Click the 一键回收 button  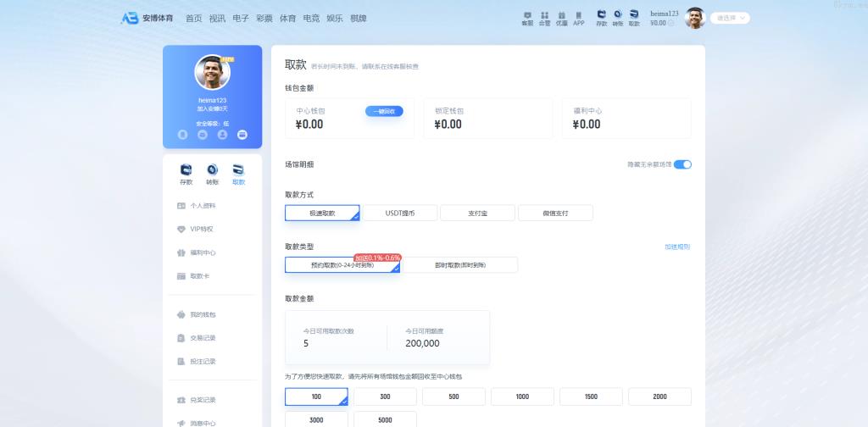384,111
